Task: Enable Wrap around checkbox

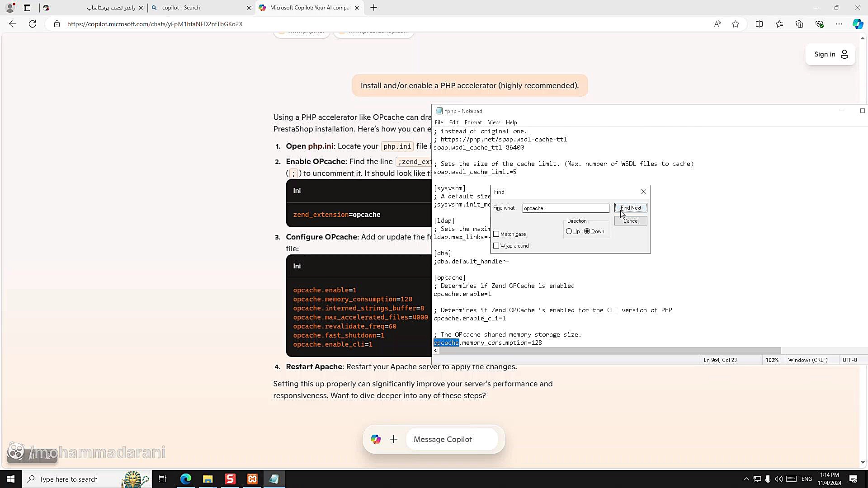Action: point(496,246)
